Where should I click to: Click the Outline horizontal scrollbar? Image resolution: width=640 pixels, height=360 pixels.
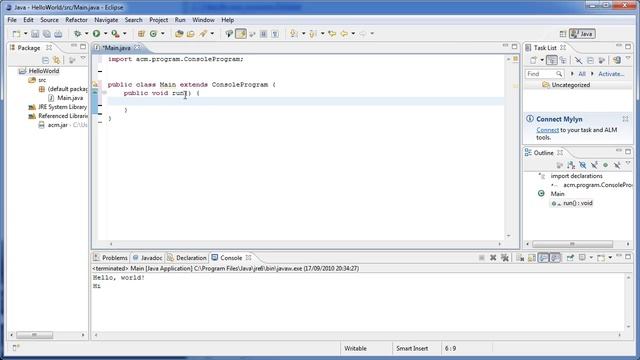coord(572,244)
